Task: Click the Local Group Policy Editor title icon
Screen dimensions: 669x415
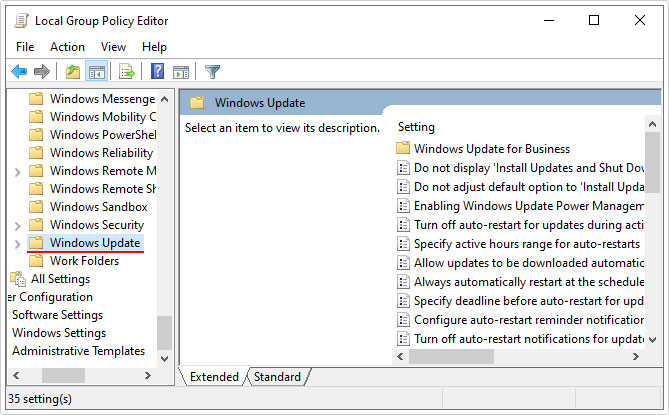Action: (x=21, y=20)
